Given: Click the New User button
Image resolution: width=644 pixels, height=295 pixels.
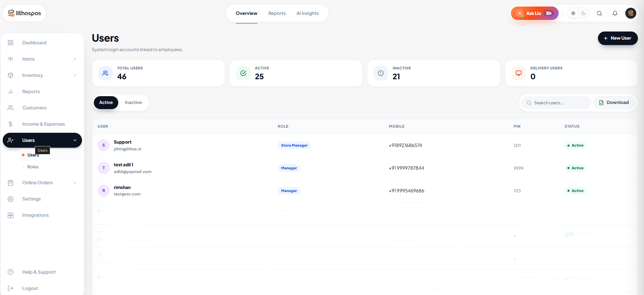Looking at the screenshot, I should (x=618, y=38).
